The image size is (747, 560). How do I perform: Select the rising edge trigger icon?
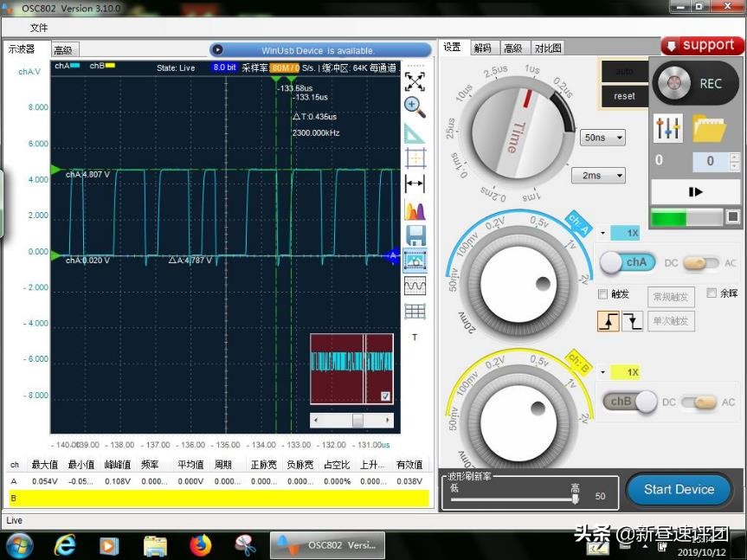pos(608,322)
